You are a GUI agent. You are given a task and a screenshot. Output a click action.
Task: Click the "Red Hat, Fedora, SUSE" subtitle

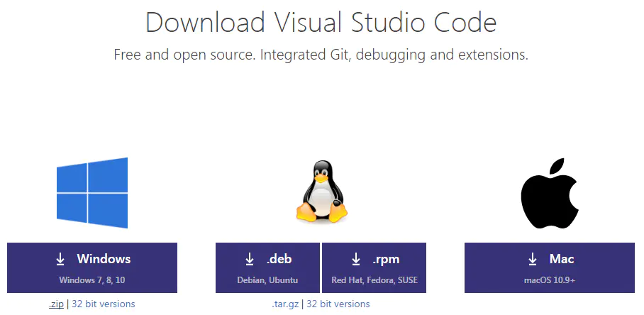click(374, 280)
